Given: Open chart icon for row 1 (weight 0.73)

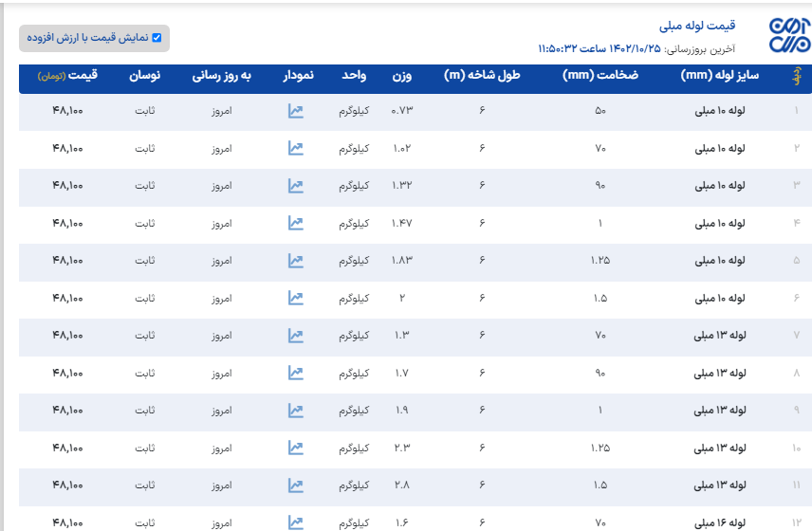Looking at the screenshot, I should (296, 111).
